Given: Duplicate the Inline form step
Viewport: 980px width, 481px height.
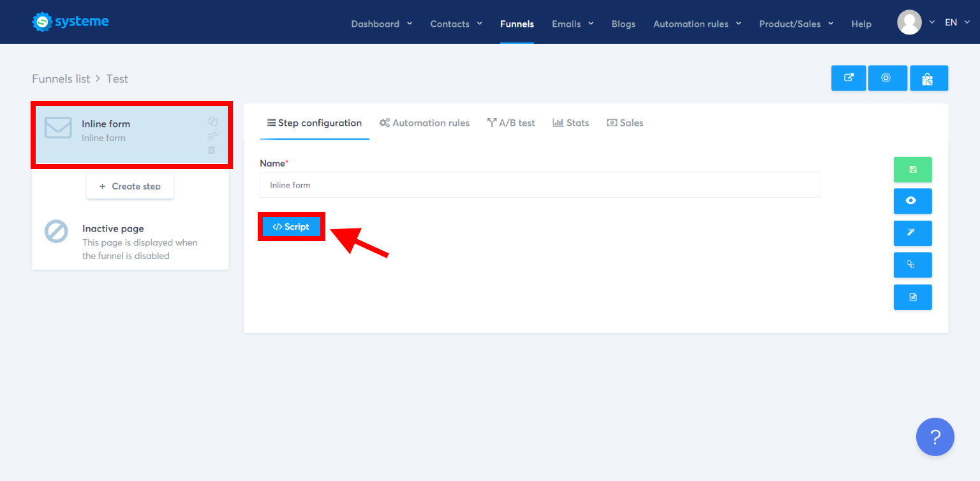Looking at the screenshot, I should [212, 120].
